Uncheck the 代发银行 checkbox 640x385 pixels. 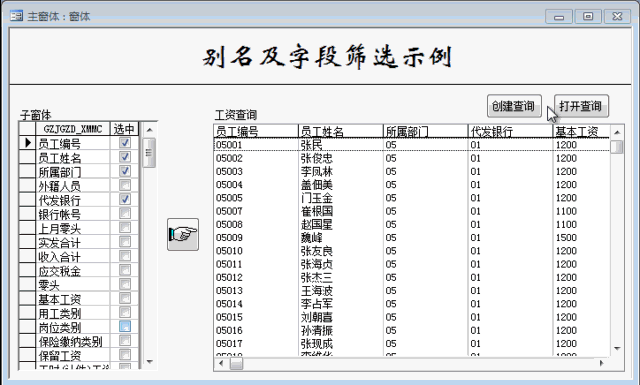[125, 199]
